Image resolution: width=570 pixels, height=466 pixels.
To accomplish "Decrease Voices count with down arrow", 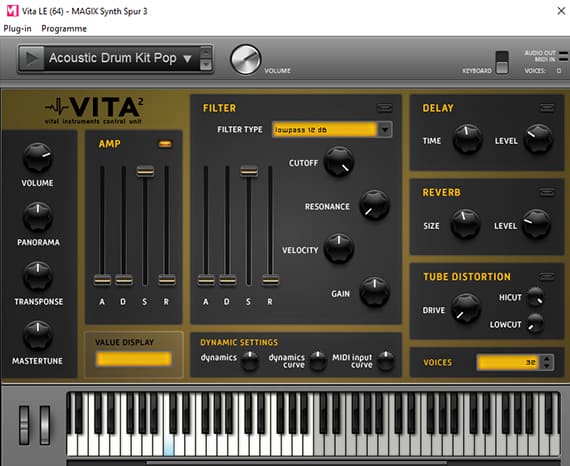I will (x=547, y=366).
